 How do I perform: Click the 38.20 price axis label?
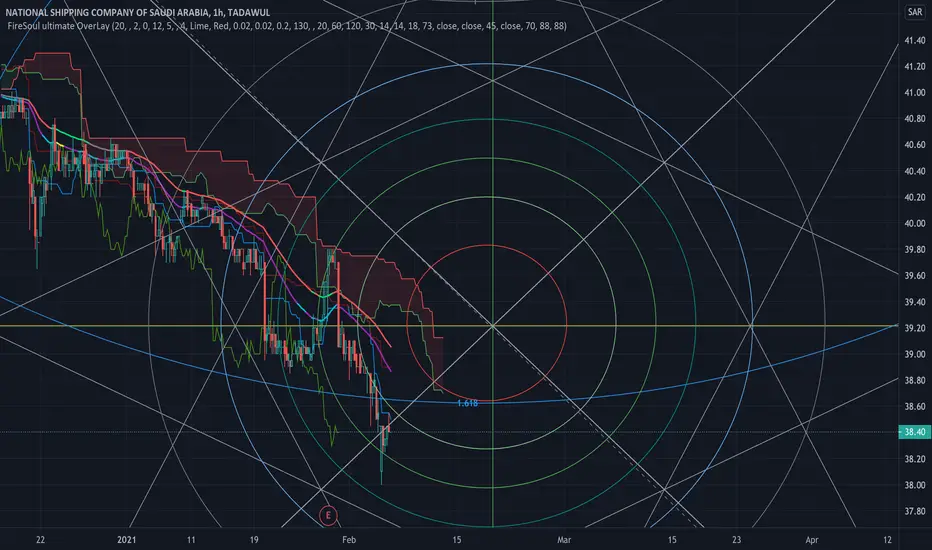tap(915, 459)
